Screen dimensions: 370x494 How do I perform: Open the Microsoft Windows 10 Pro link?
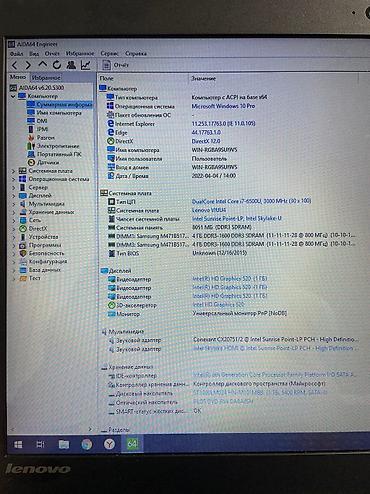pyautogui.click(x=223, y=106)
